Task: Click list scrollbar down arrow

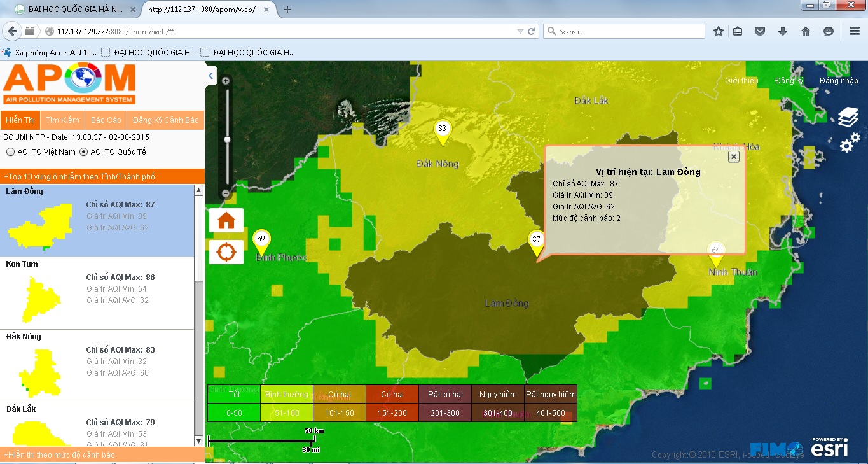Action: pyautogui.click(x=198, y=440)
